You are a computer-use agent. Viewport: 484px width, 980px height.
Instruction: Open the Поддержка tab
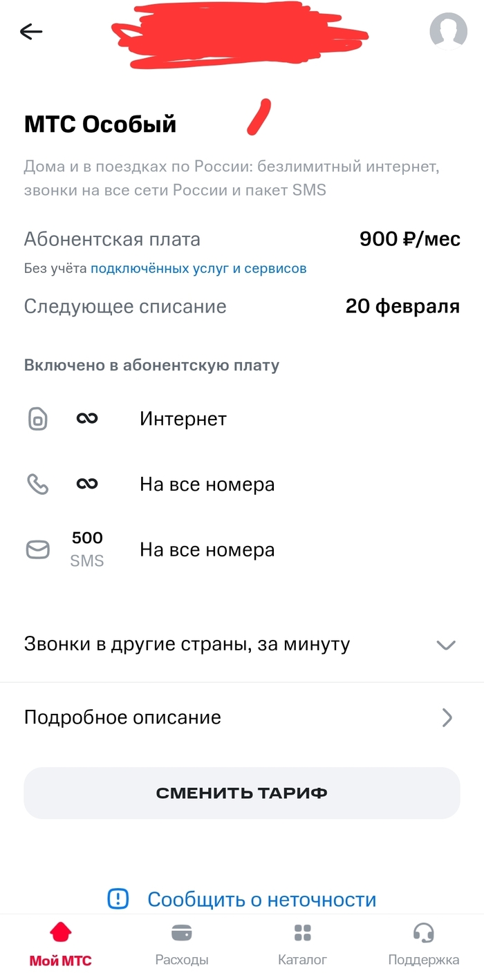click(423, 959)
